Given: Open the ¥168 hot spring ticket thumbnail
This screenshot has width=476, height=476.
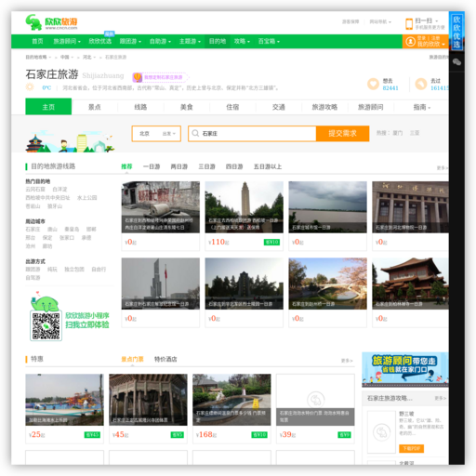Looking at the screenshot, I should pyautogui.click(x=231, y=400).
